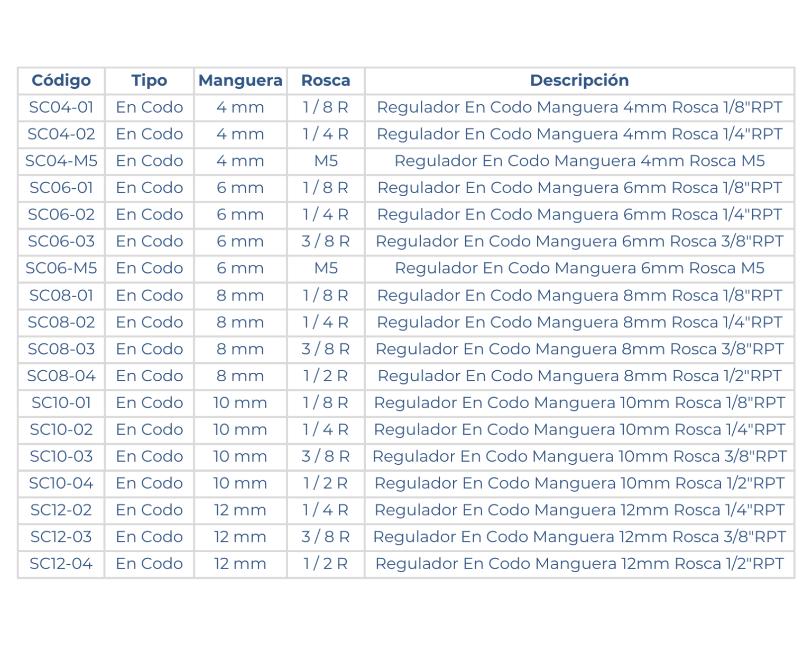This screenshot has width=812, height=652.
Task: Click '1 / 2 R' cell in SC12-04 row
Action: click(326, 564)
